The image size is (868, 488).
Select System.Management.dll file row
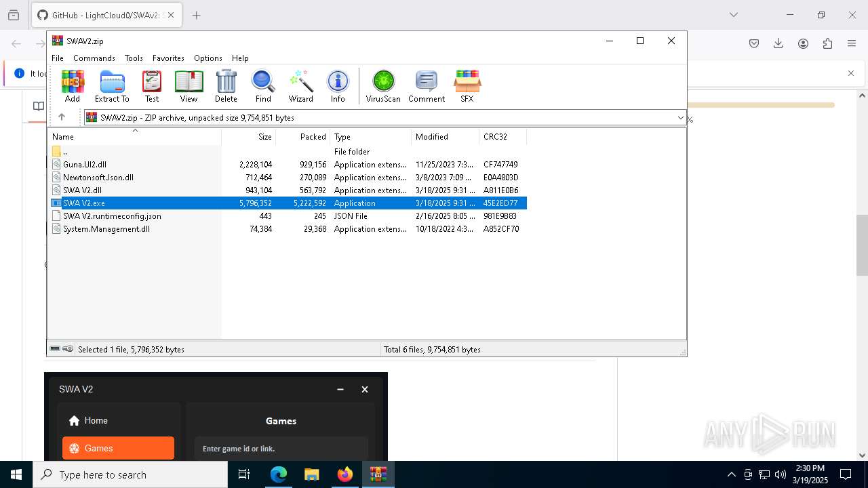[x=287, y=229]
